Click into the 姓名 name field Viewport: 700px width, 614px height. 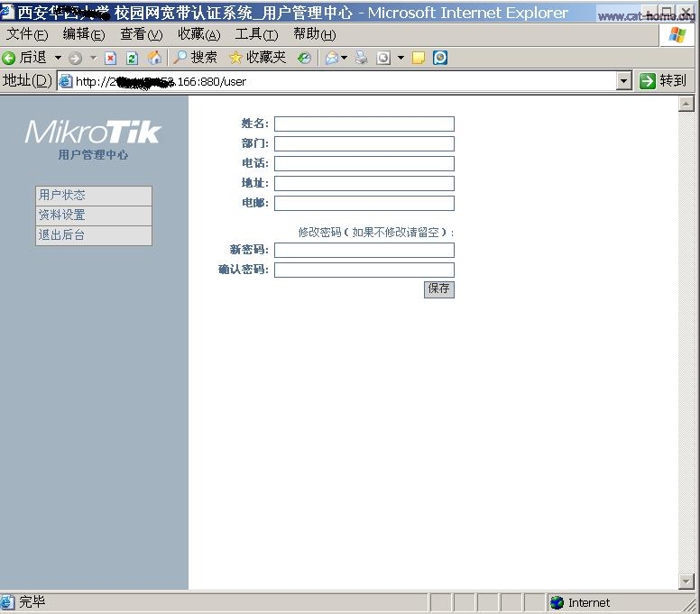coord(364,124)
